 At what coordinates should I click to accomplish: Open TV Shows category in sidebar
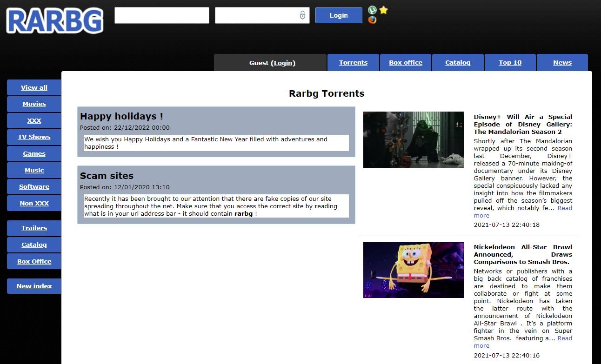(x=34, y=137)
